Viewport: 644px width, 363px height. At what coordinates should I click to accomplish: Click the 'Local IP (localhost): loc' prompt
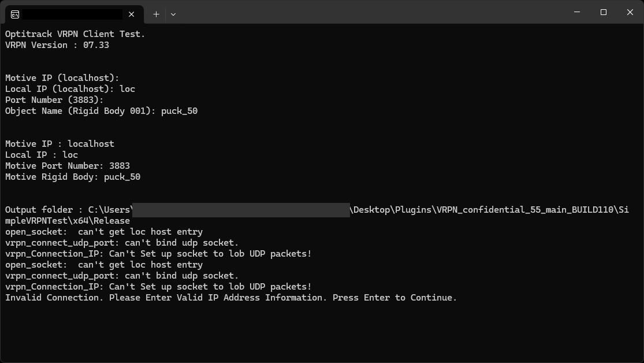pos(70,89)
